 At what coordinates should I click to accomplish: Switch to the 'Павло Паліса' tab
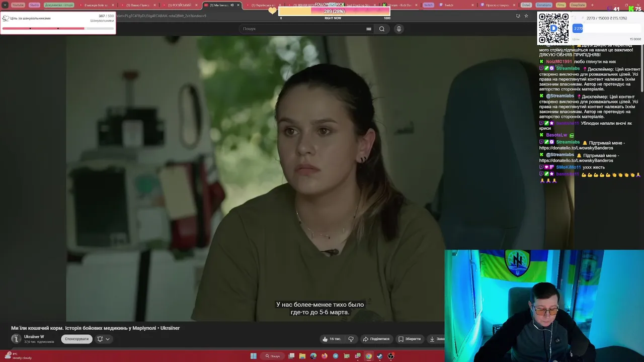(x=137, y=5)
